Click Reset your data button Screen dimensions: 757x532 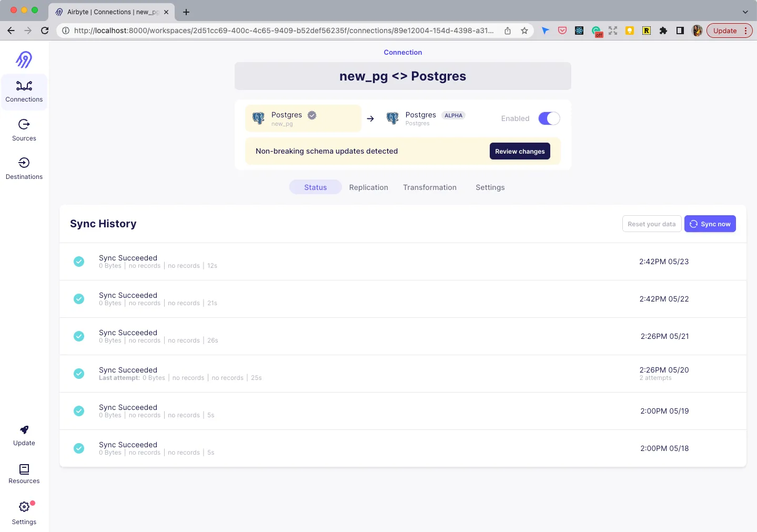coord(652,224)
